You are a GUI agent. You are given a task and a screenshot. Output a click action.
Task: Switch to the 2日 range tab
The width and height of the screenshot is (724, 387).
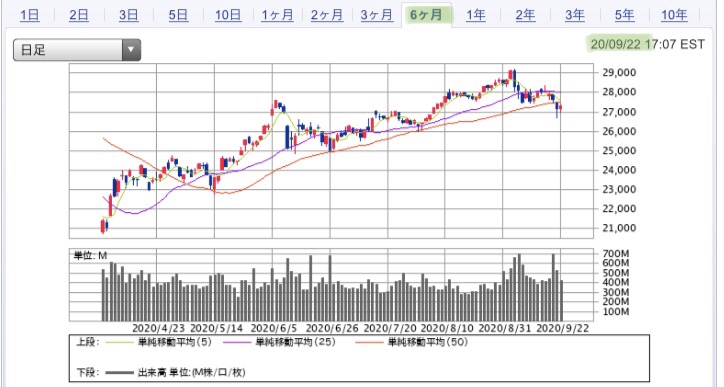[79, 15]
